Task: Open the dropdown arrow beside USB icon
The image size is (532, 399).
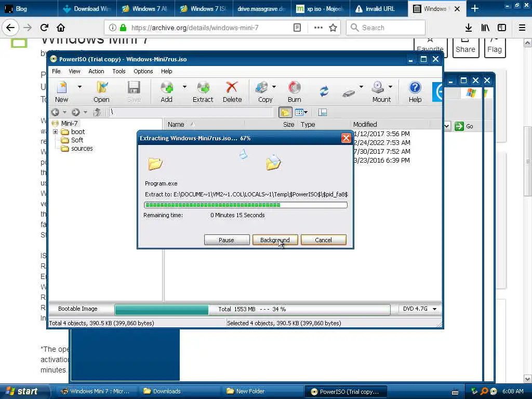Action: [362, 87]
